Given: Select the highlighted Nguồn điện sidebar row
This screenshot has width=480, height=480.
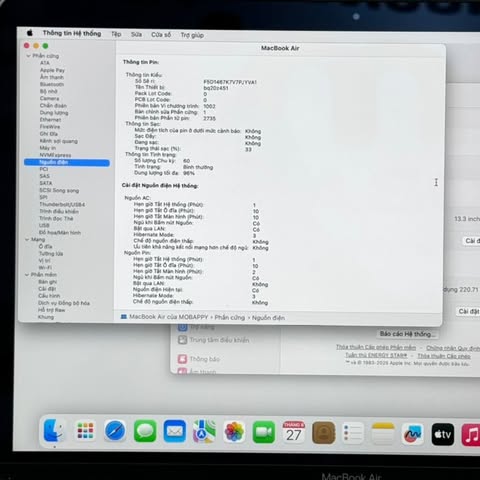Looking at the screenshot, I should 67,162.
